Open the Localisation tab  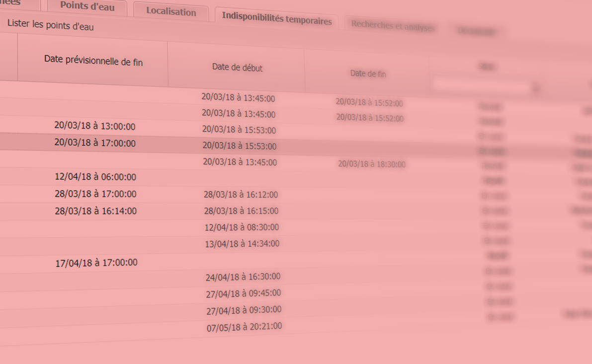(171, 12)
